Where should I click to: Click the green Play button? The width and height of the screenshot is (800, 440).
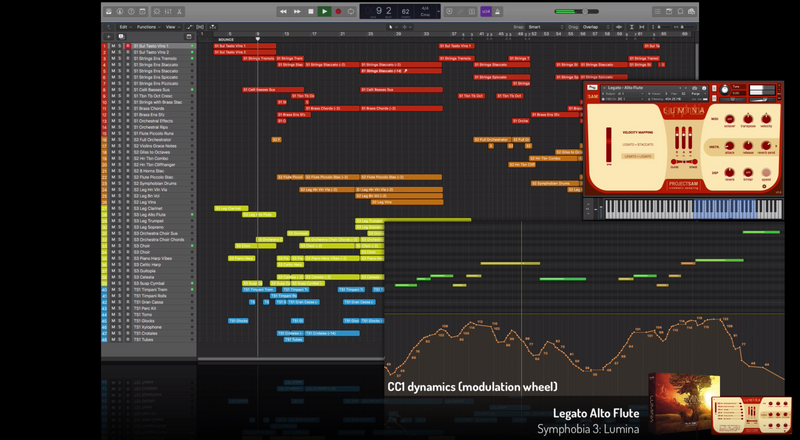(x=324, y=11)
